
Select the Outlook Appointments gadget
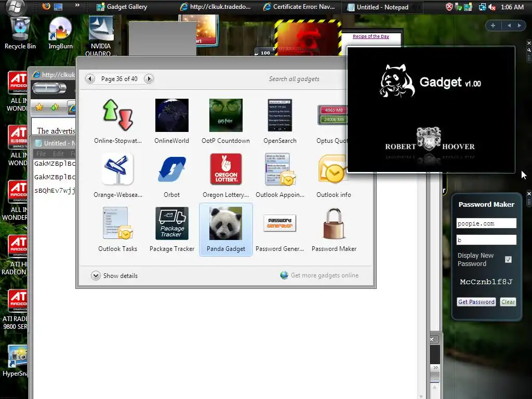point(280,169)
